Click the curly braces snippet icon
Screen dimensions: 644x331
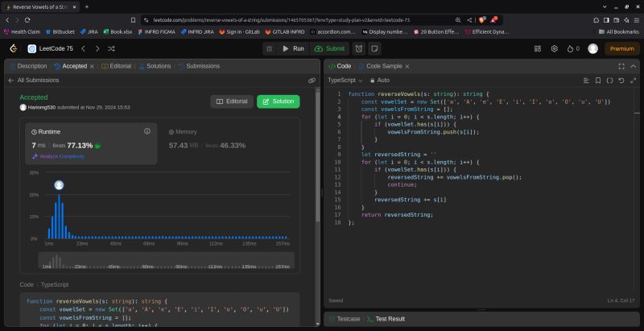coord(610,81)
